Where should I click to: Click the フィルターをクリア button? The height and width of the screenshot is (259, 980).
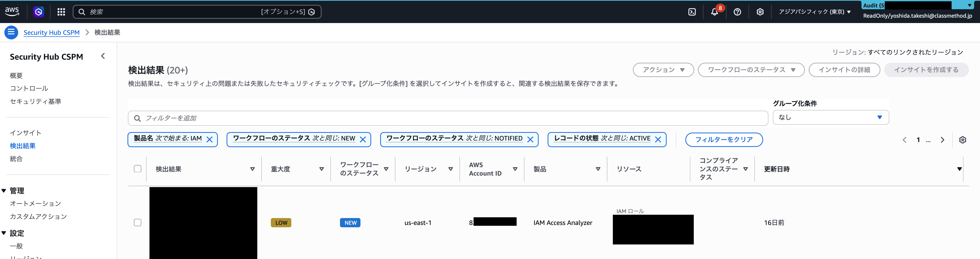point(723,139)
